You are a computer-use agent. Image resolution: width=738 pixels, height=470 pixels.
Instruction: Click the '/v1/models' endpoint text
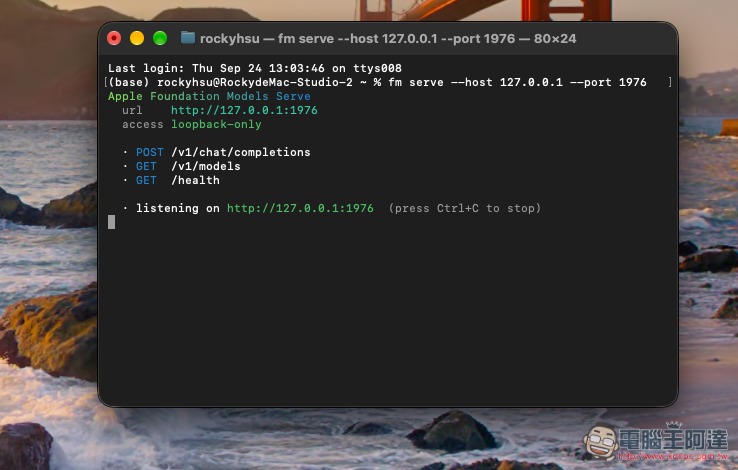tap(206, 166)
